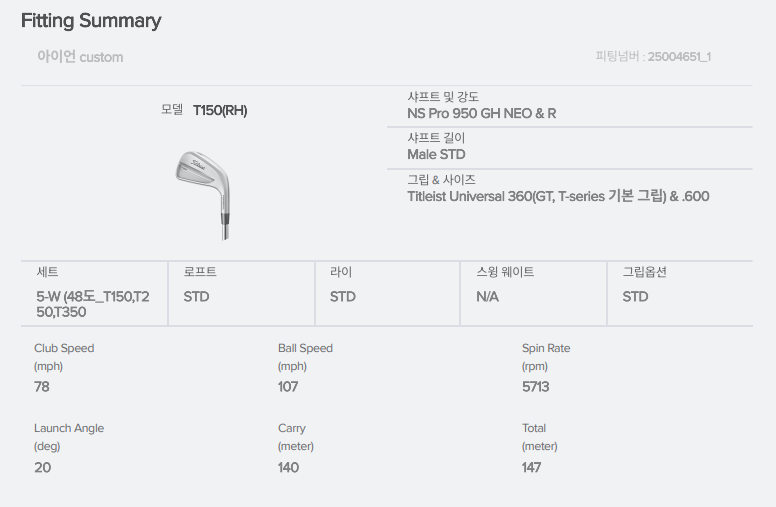
Task: Select the model name T150(RH)
Action: (220, 110)
